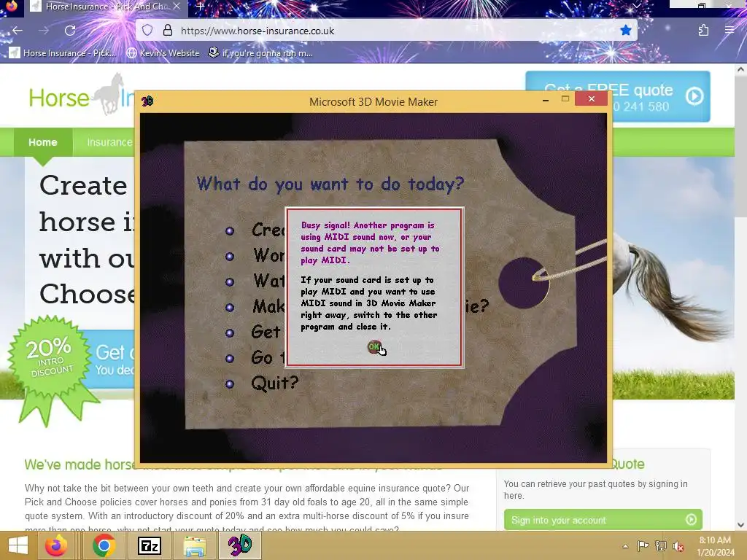Open 7-Zip from the taskbar

tap(149, 545)
